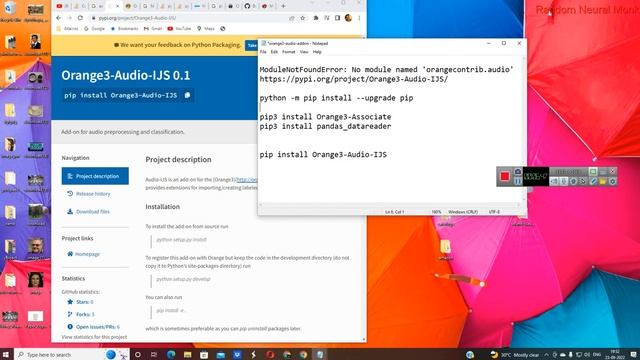This screenshot has width=640, height=360.
Task: Open the Notepad File menu
Action: 263,52
